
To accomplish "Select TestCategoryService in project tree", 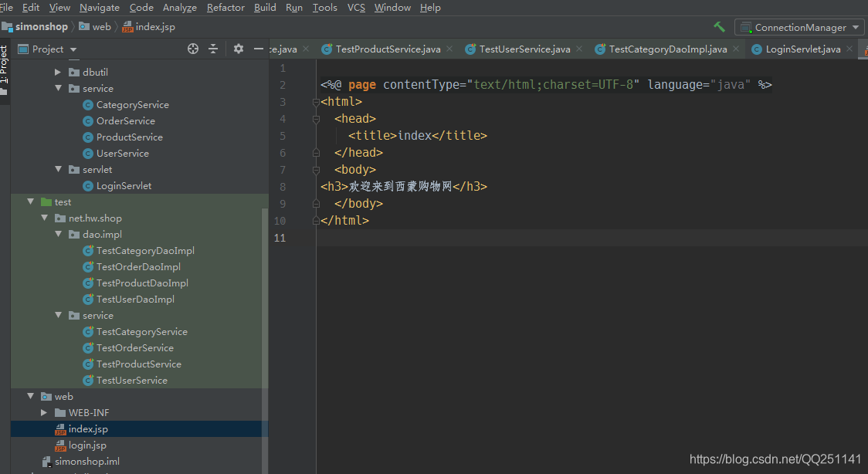I will [x=142, y=332].
